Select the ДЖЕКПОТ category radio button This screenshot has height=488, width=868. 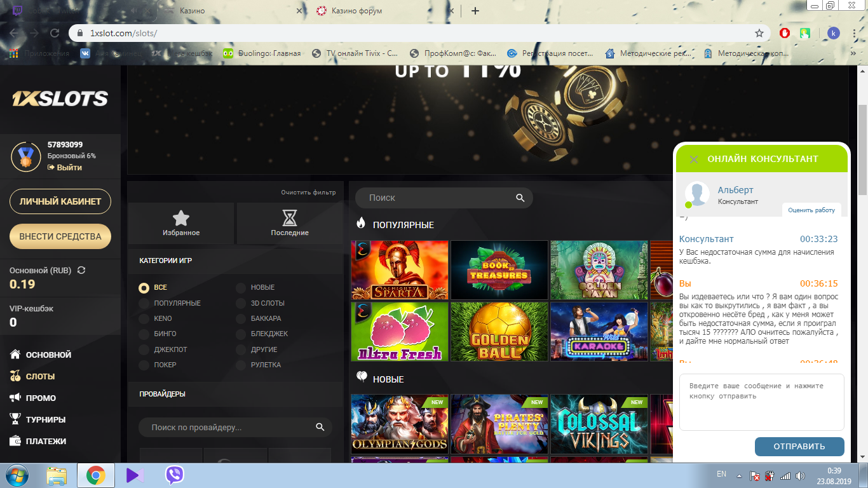[144, 349]
